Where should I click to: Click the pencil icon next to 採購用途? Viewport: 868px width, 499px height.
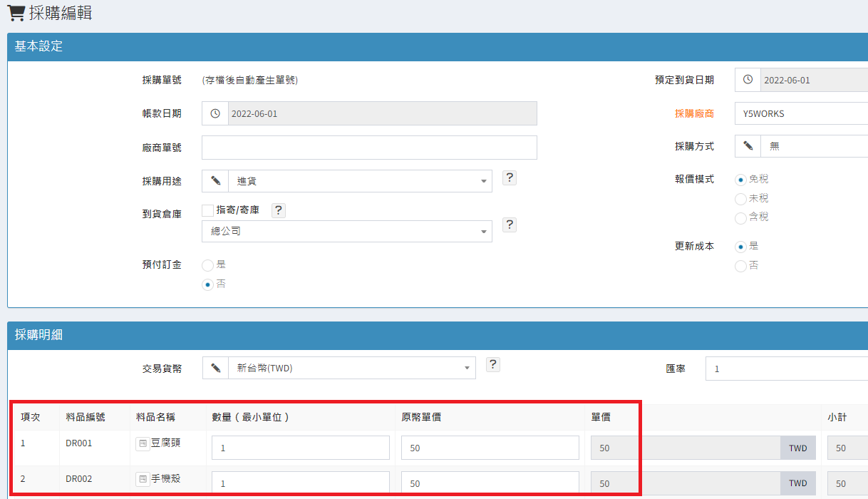point(215,181)
